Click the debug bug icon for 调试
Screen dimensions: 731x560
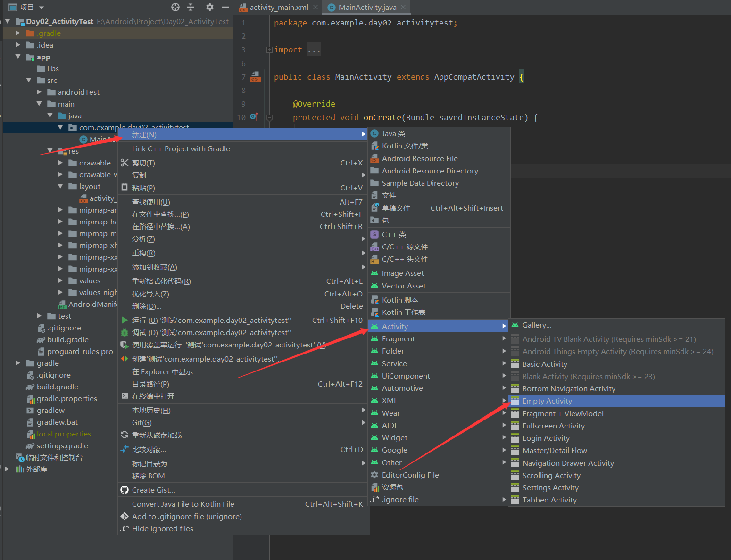pos(125,332)
